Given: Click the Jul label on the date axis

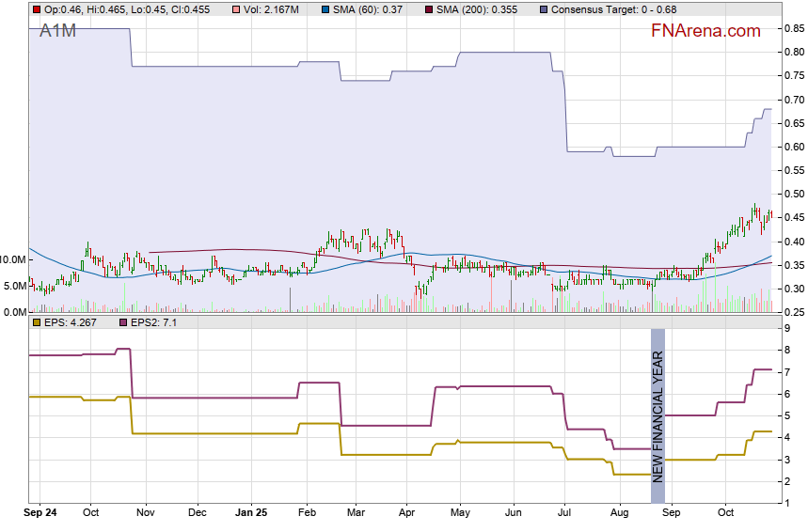Looking at the screenshot, I should point(564,513).
